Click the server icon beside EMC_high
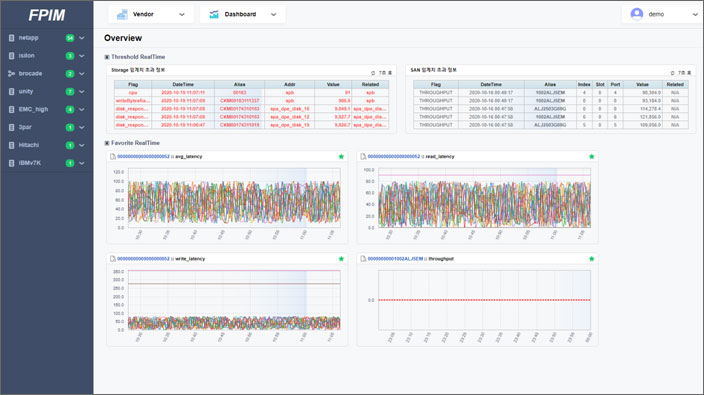The image size is (704, 395). [x=12, y=110]
